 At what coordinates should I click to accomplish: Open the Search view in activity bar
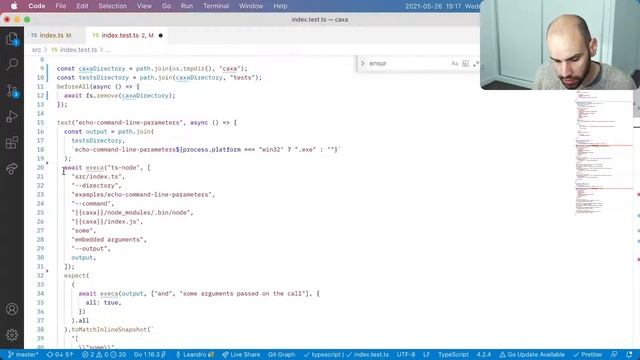coord(12,64)
